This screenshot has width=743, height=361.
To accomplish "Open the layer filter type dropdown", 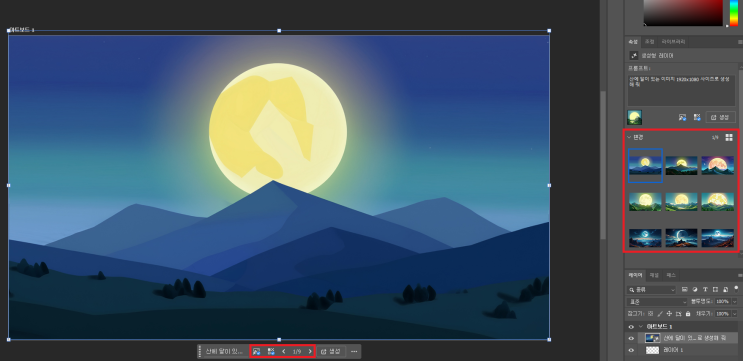I will (651, 289).
